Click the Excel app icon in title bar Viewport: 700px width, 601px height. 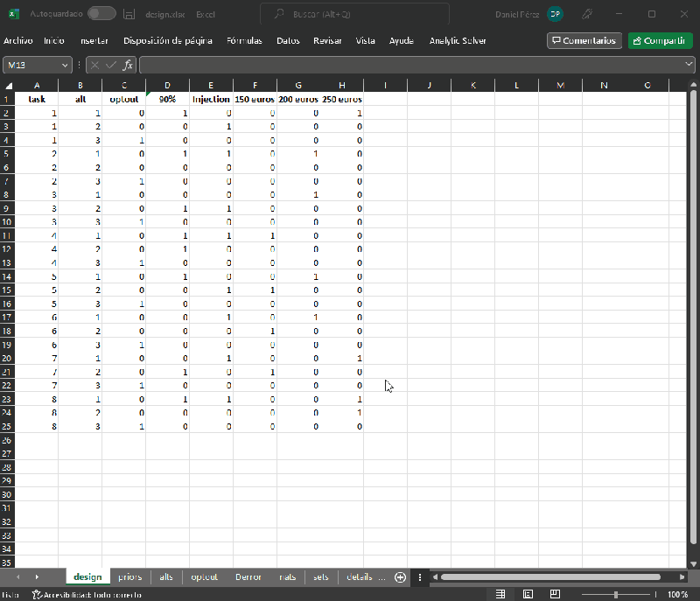coord(13,14)
